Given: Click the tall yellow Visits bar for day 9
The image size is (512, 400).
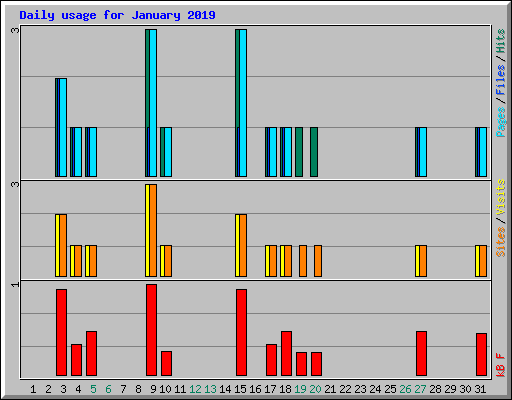Looking at the screenshot, I should [x=147, y=230].
